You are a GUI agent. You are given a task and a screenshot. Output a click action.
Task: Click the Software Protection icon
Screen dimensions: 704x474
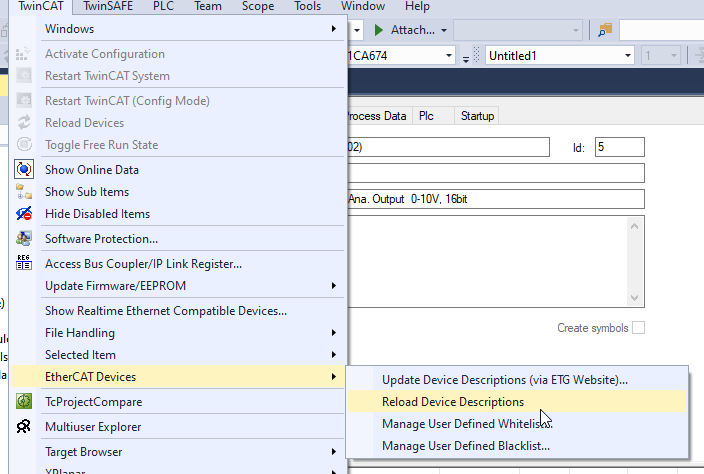[24, 238]
